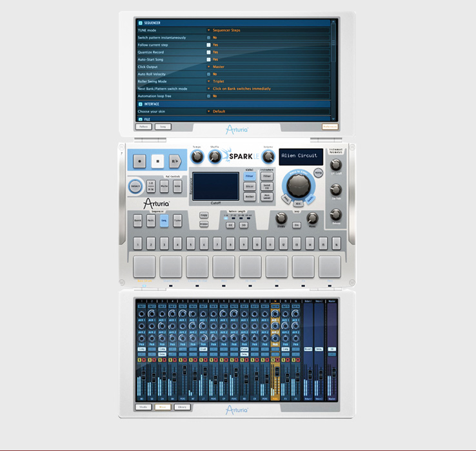Enable the Global Slicer button
Viewport: 476px width, 451px height.
click(x=250, y=187)
